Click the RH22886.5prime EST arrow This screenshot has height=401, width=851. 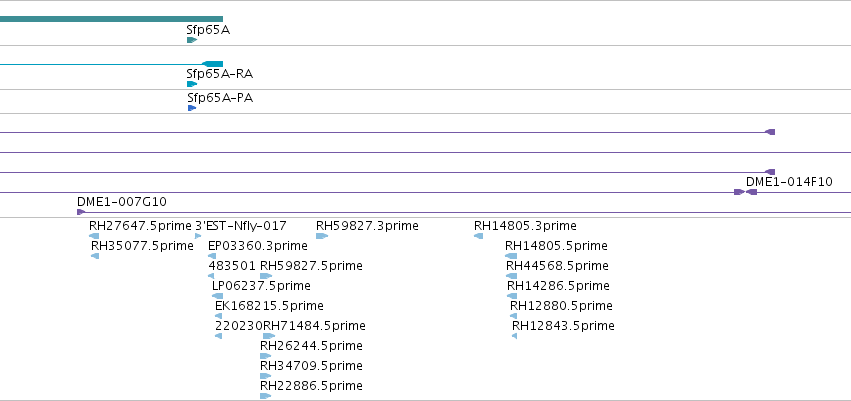[265, 396]
